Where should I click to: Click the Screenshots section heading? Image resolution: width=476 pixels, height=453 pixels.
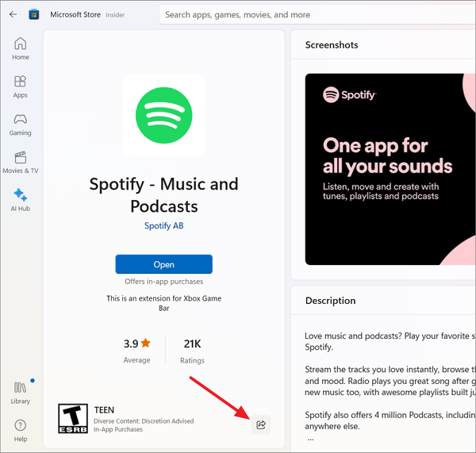point(332,45)
